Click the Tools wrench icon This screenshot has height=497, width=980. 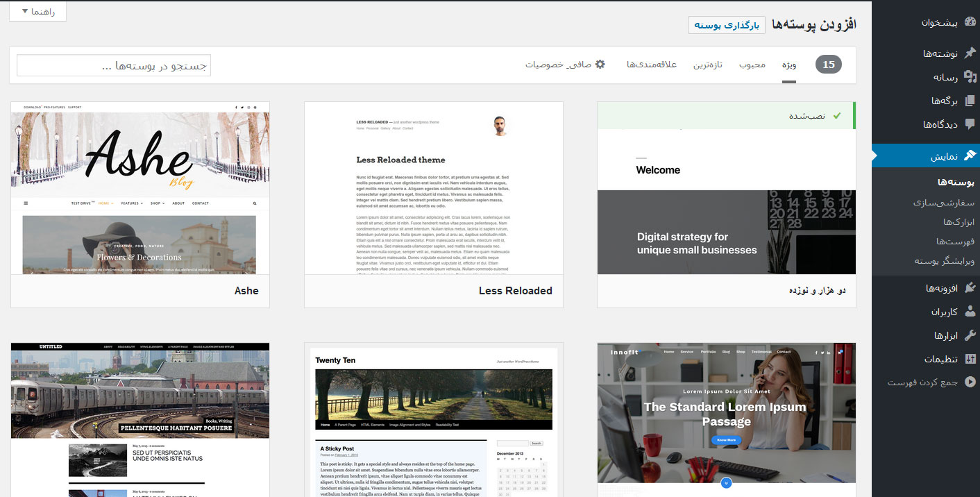click(970, 335)
